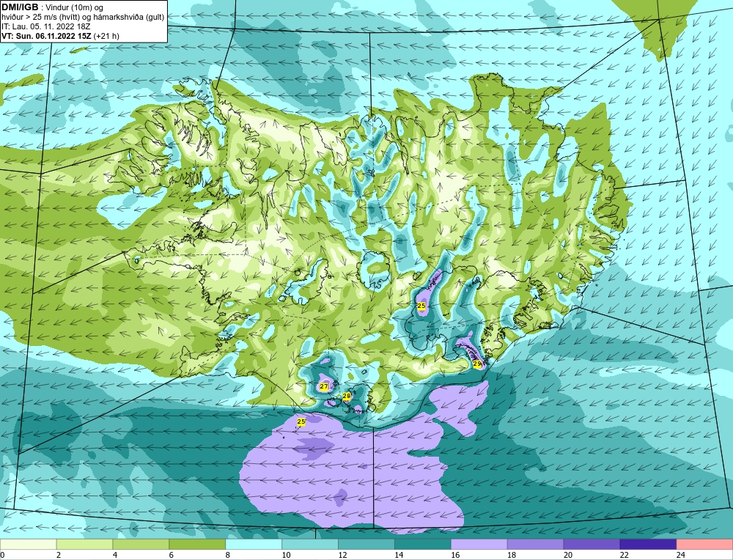Click the legend value 22

(624, 555)
